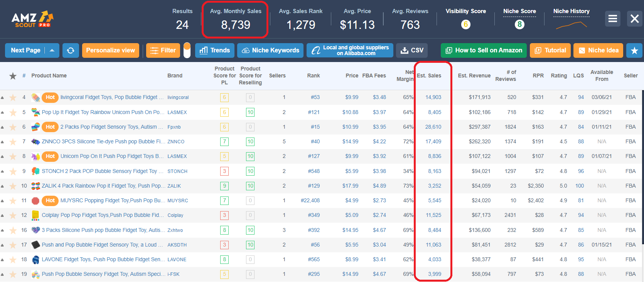Open Niche Keywords tool

(270, 50)
